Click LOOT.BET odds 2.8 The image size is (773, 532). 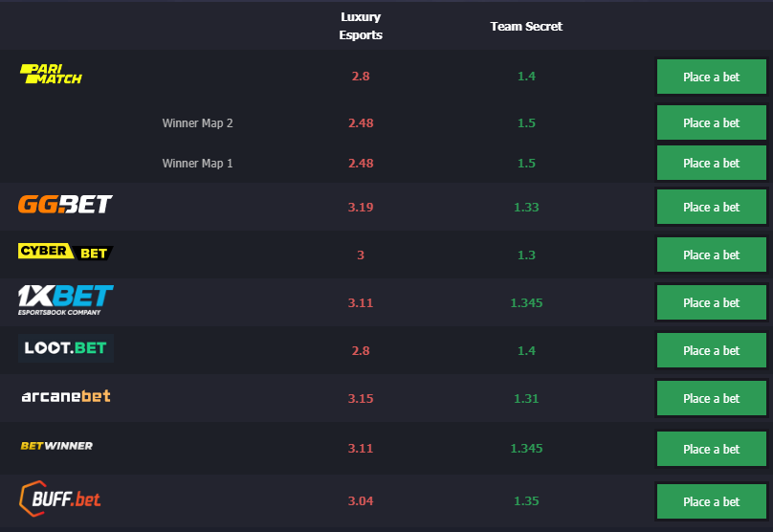coord(361,350)
